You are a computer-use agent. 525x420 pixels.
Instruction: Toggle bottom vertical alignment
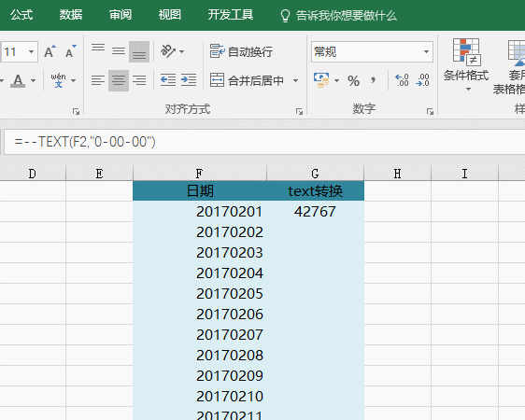click(x=139, y=52)
